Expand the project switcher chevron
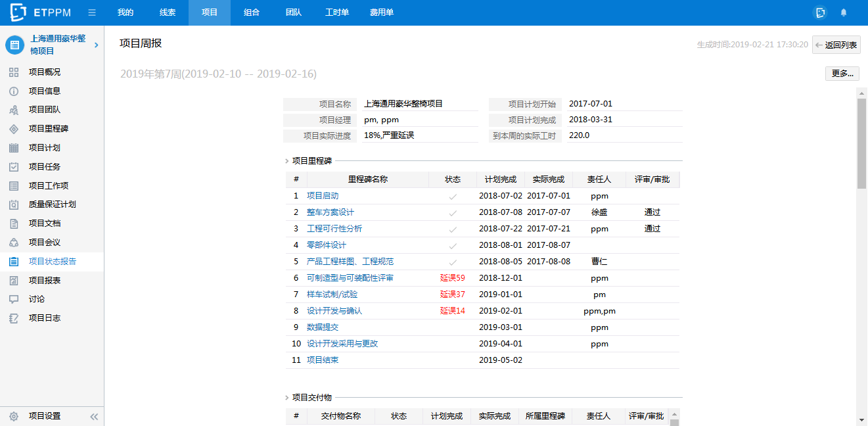 [x=96, y=45]
